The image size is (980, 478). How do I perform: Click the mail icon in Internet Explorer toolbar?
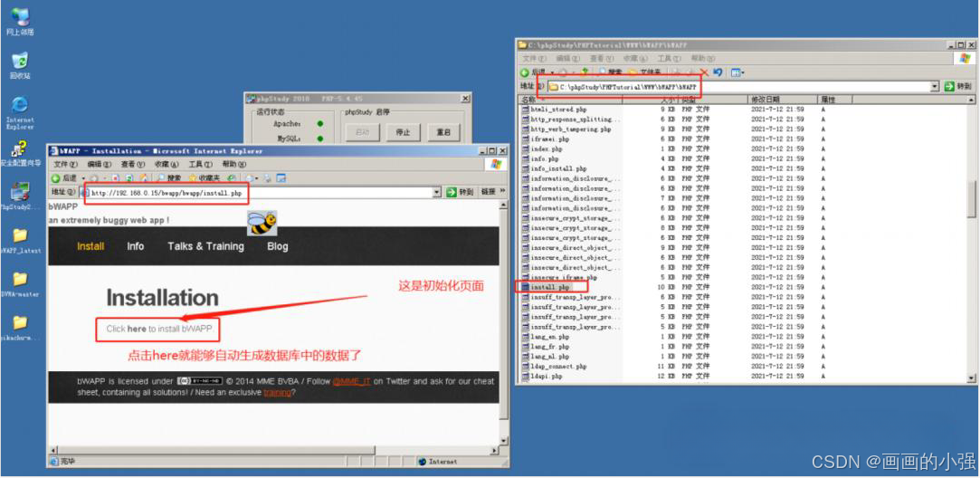coord(250,178)
